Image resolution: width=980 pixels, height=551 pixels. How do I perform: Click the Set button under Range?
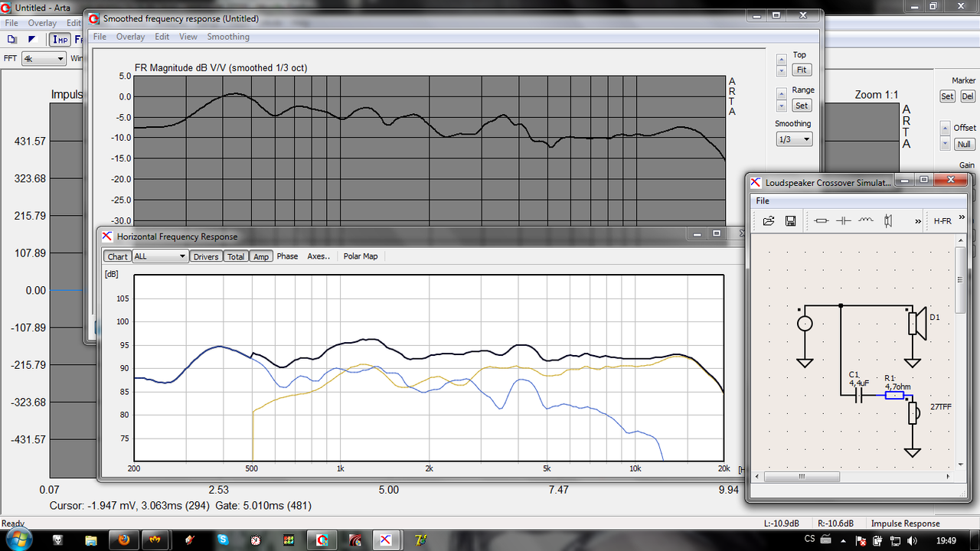tap(801, 106)
